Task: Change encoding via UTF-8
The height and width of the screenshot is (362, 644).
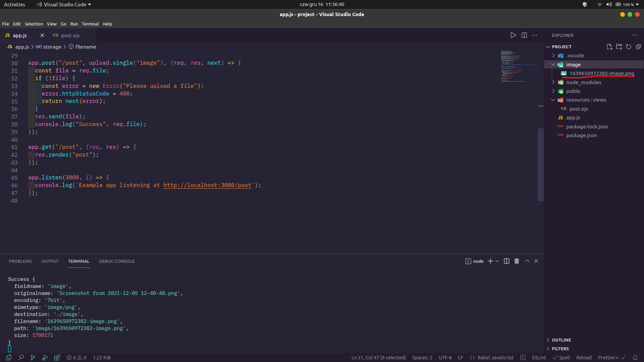Action: 445,358
